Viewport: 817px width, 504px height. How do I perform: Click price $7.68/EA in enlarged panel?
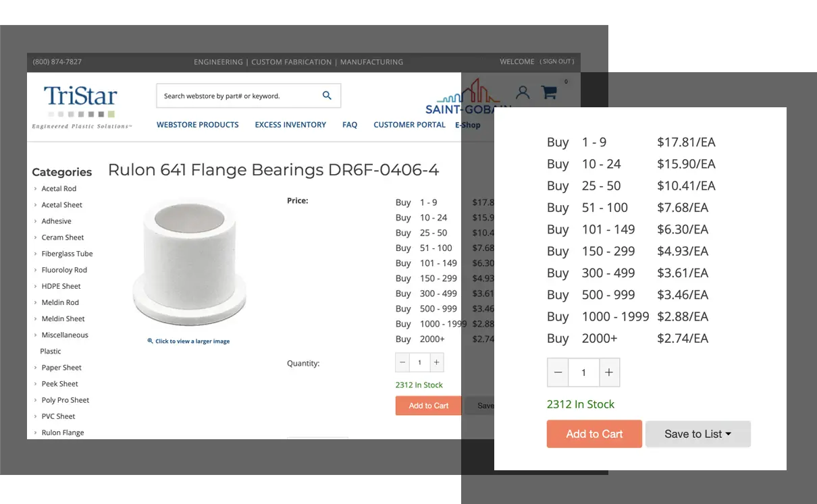click(x=683, y=207)
